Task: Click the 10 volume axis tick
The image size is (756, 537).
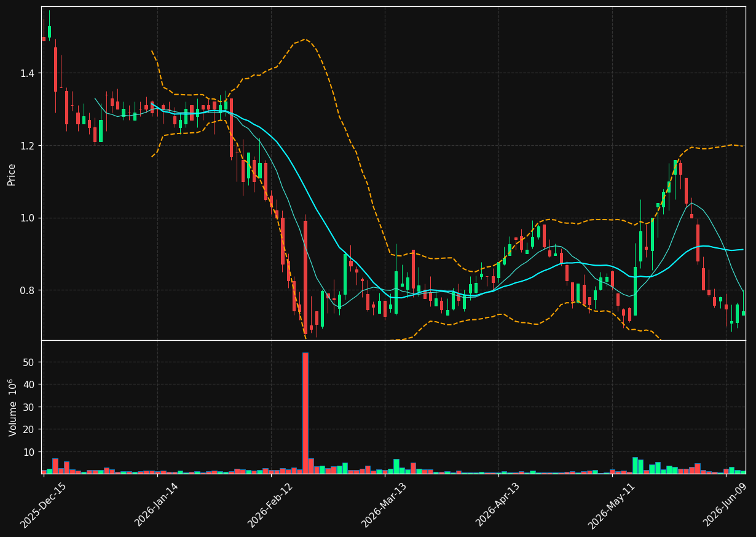Action: 29,452
